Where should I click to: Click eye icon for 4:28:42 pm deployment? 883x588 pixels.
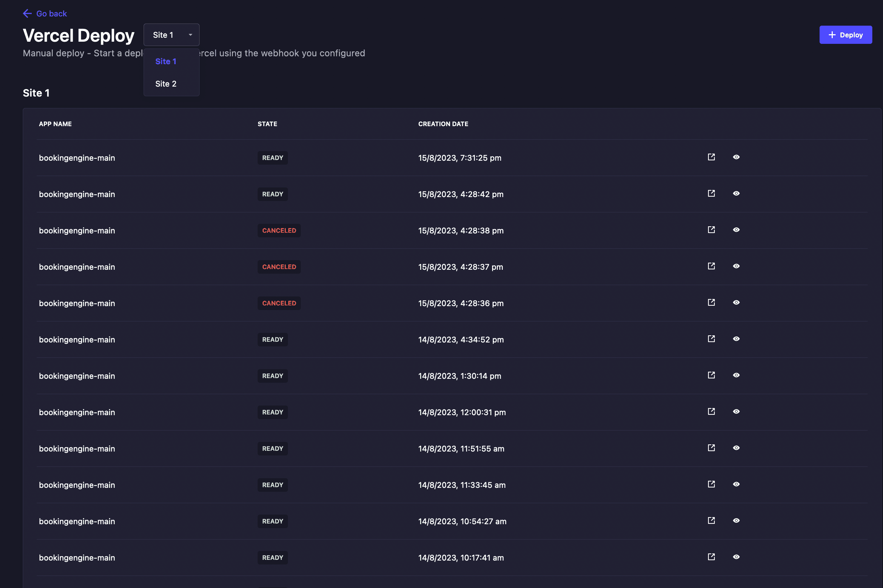[737, 194]
